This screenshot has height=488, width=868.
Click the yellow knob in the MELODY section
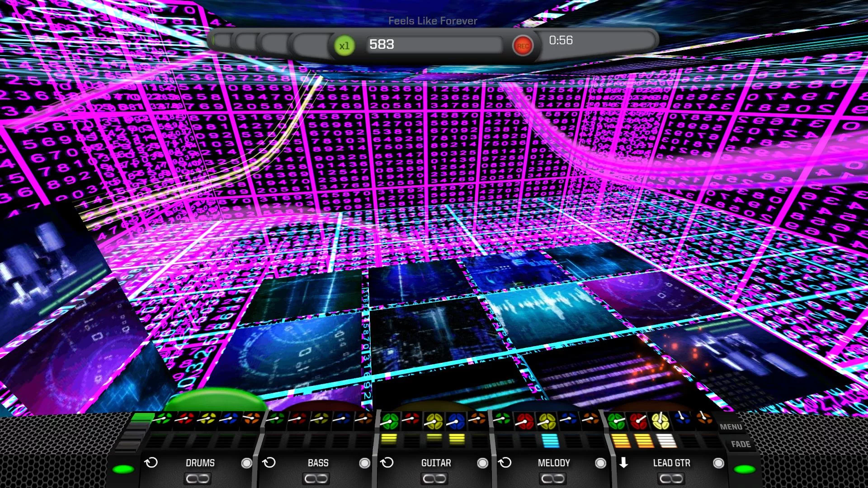point(547,422)
